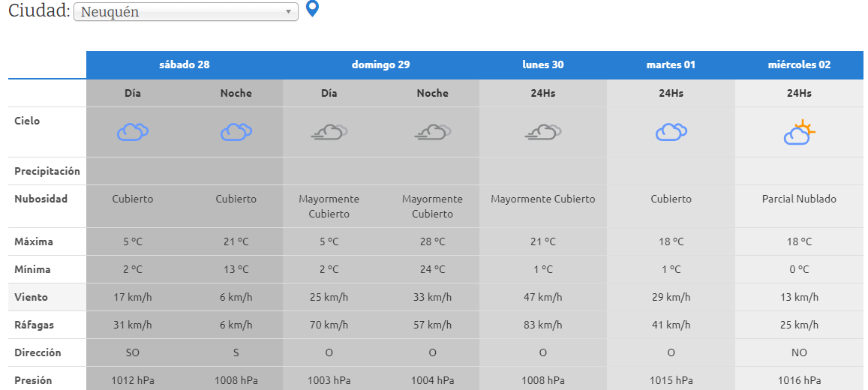
Task: Select the miércoles 02 column header
Action: (799, 64)
